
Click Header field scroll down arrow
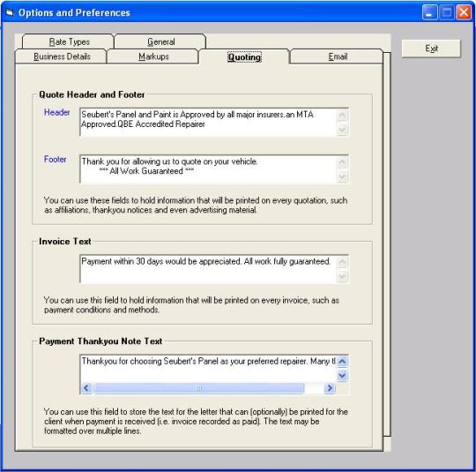[x=342, y=130]
